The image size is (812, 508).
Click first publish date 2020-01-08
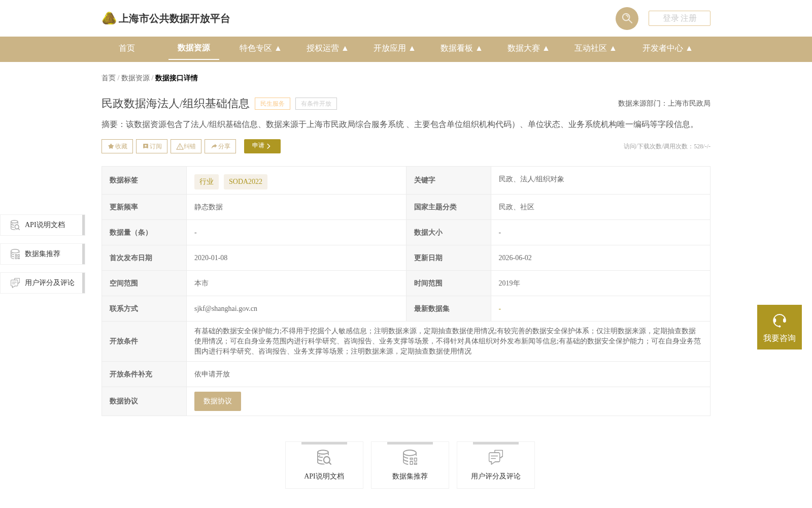coord(211,258)
